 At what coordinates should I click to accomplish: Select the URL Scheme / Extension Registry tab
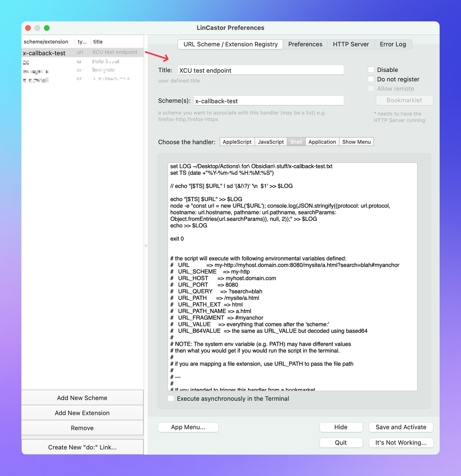[230, 44]
